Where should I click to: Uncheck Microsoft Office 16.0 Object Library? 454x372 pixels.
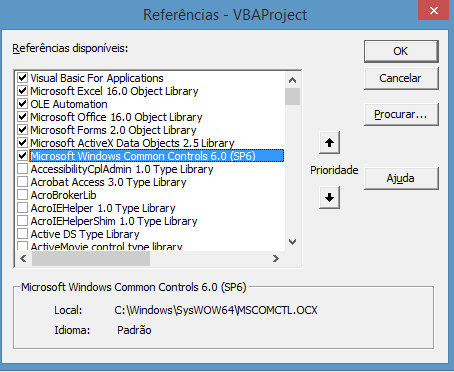[22, 117]
